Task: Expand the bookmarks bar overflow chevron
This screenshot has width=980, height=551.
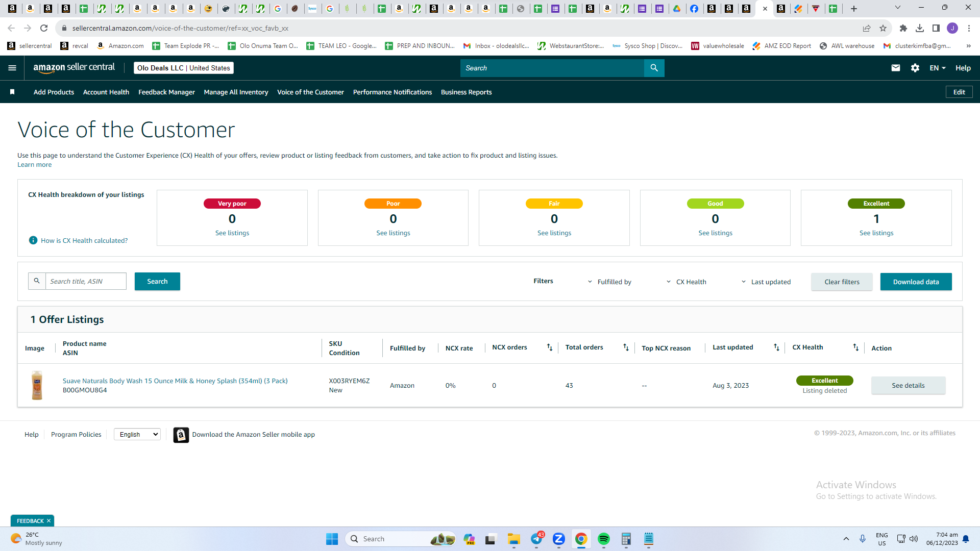Action: (x=968, y=46)
